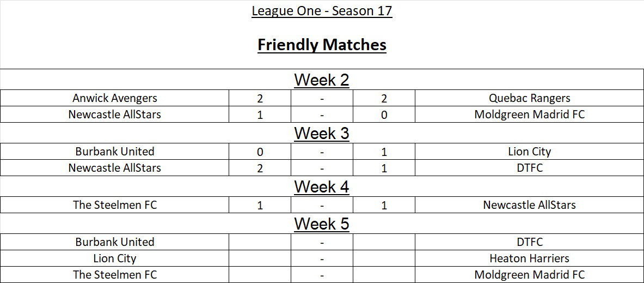The image size is (644, 283).
Task: Select Newcastle AllStars away cell in Week 4
Action: (x=530, y=205)
